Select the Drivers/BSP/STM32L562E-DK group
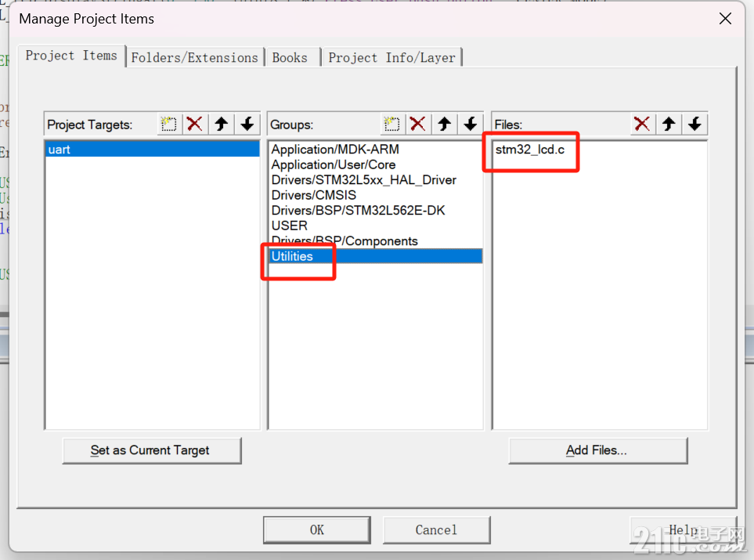 coord(376,211)
